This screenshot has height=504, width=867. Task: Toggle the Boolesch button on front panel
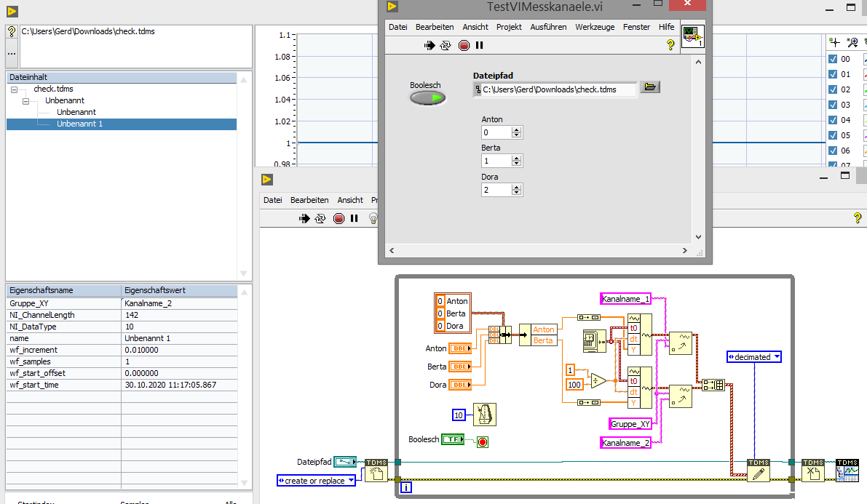[x=427, y=97]
